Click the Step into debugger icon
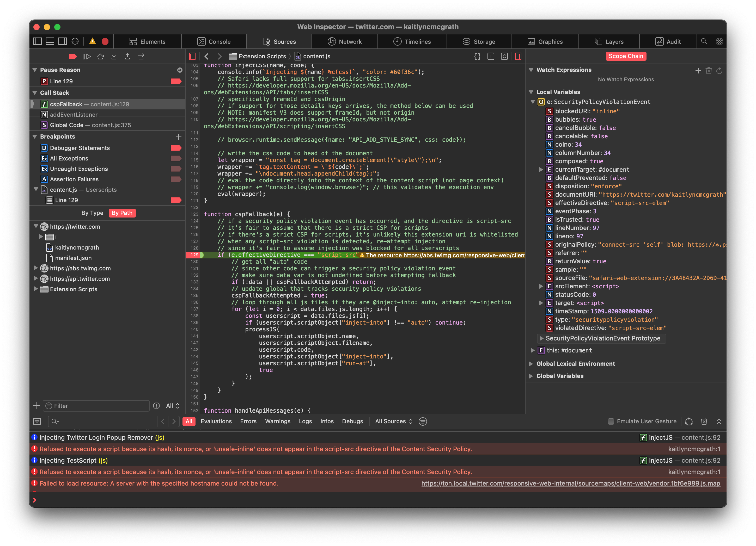The height and width of the screenshot is (546, 756). pyautogui.click(x=114, y=57)
